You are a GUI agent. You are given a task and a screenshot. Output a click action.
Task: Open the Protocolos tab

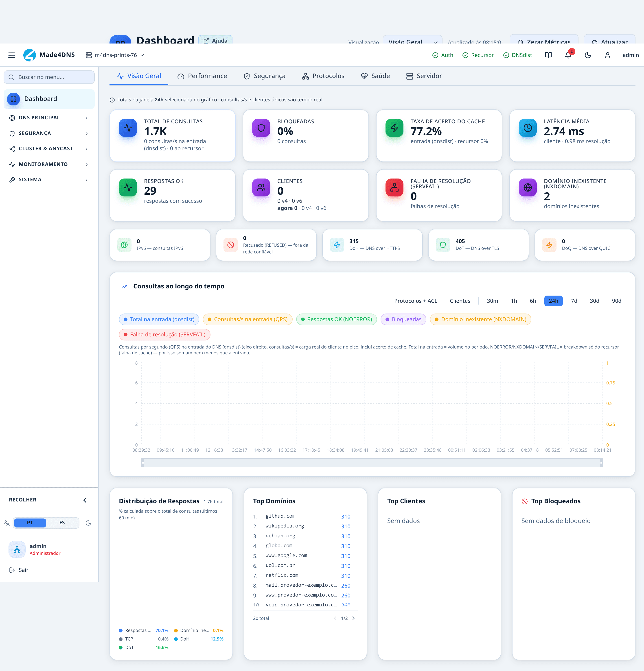[x=323, y=76]
